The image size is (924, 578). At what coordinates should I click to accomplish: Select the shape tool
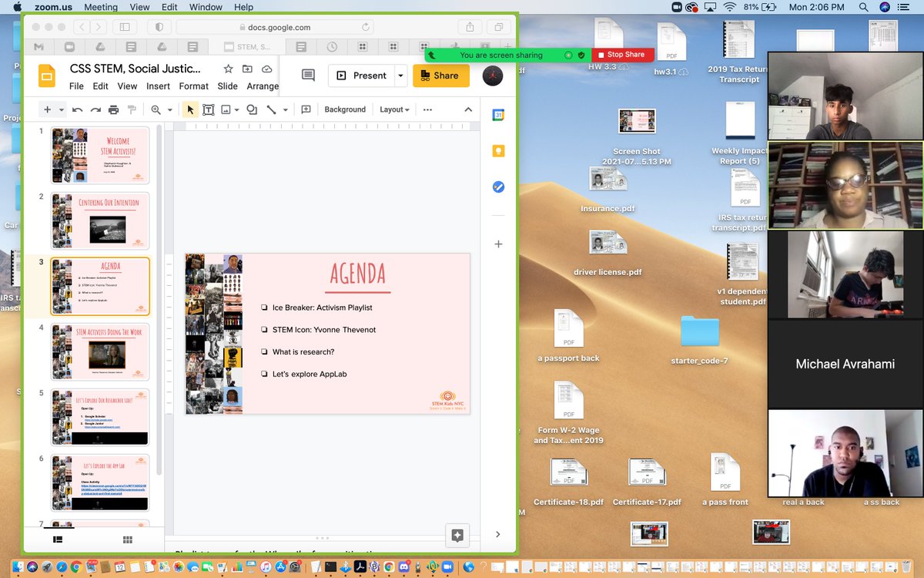pos(252,109)
